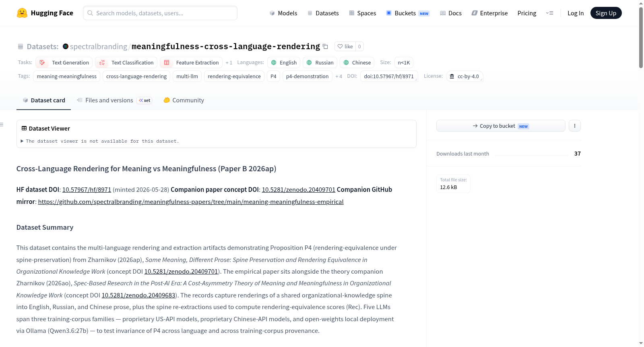Click the Dataset Summary heading

pos(45,227)
